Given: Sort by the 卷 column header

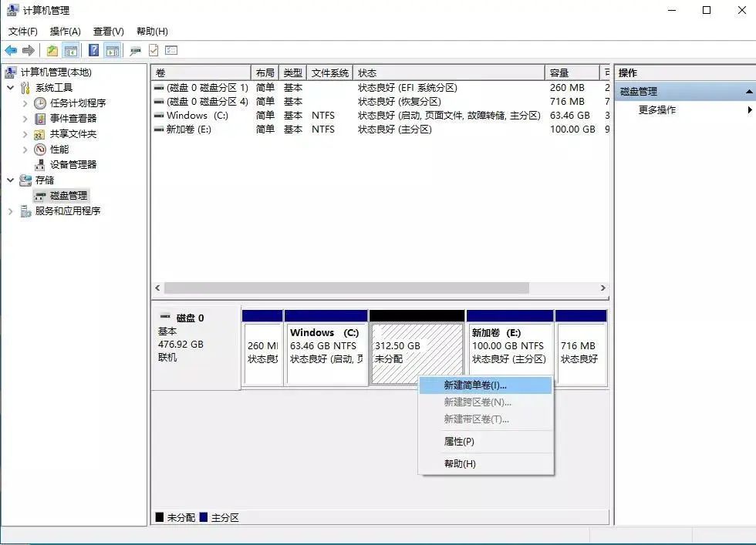Looking at the screenshot, I should click(201, 72).
